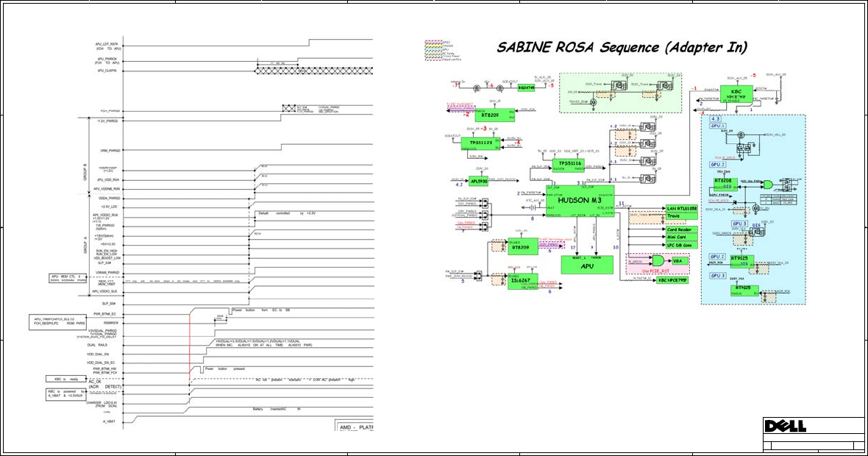Click the 4.3 step label

point(715,119)
